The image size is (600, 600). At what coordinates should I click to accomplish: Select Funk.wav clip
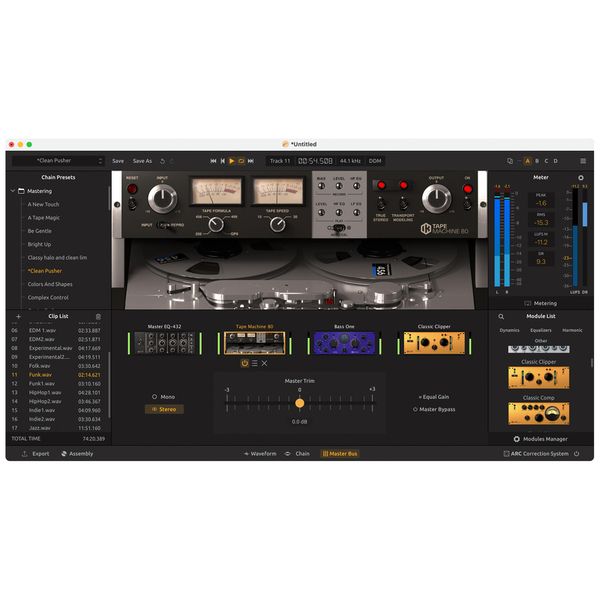(57, 375)
